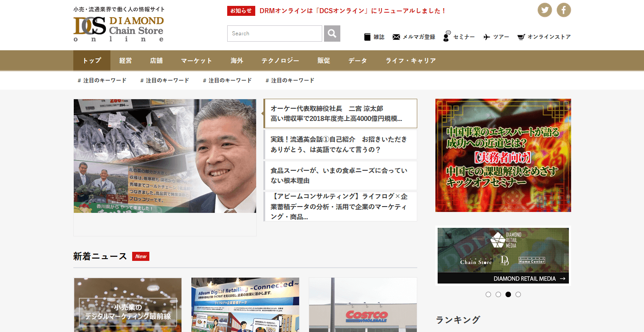
Task: Open the データ navigation tab
Action: coord(358,61)
